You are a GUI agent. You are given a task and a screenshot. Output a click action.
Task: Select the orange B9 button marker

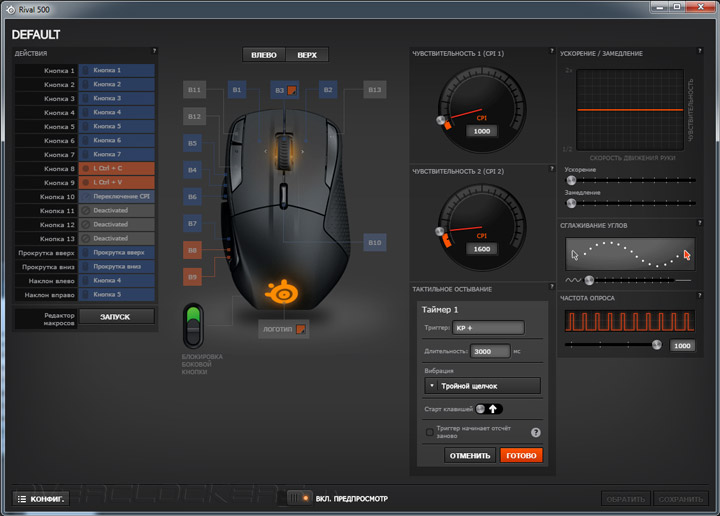pos(192,277)
